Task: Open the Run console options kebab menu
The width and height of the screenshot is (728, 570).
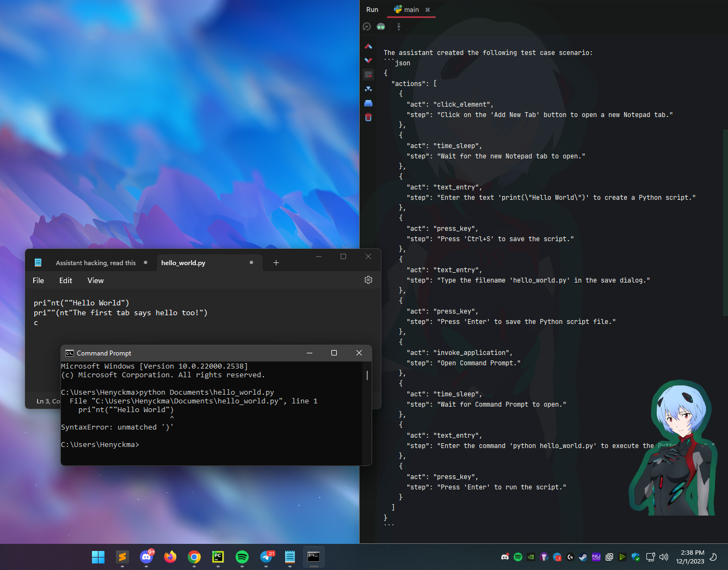Action: [399, 27]
